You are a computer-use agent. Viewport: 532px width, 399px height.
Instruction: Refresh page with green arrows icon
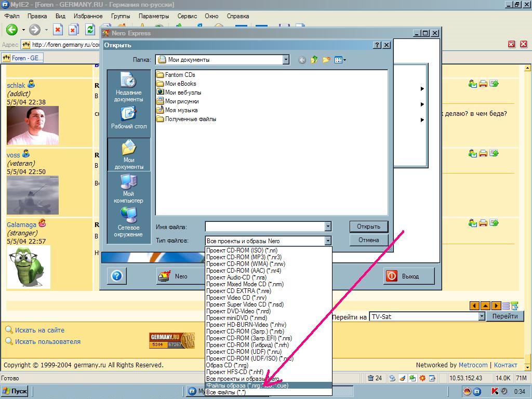(90, 30)
